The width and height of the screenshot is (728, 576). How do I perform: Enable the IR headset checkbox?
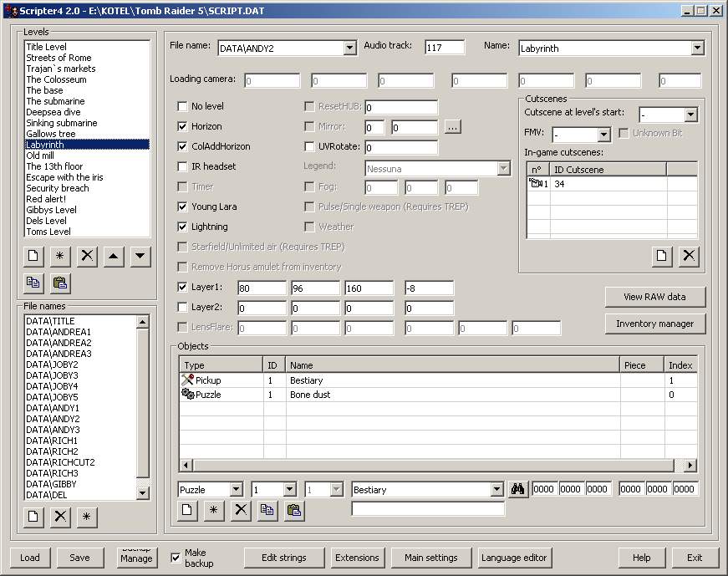182,166
